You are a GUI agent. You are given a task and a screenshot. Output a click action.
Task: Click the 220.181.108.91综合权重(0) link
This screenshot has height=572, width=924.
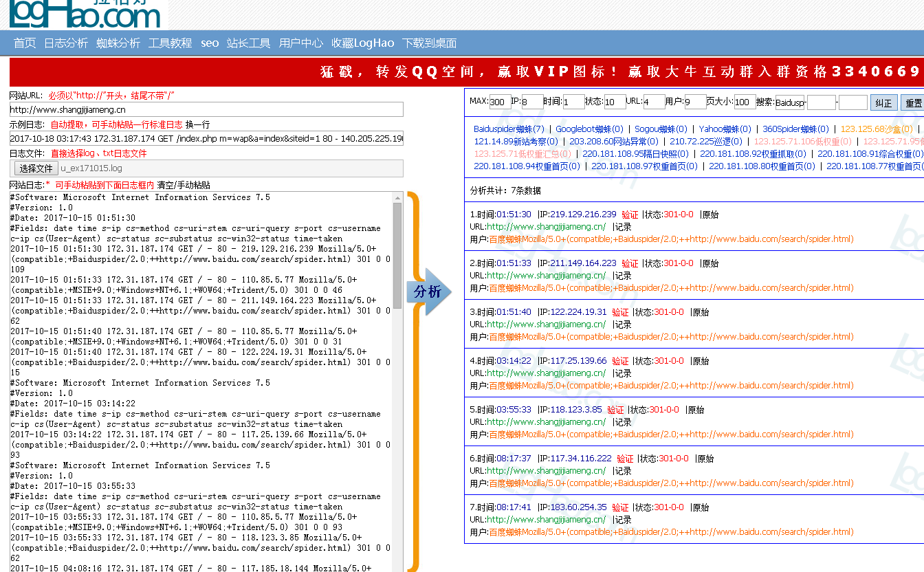click(870, 153)
